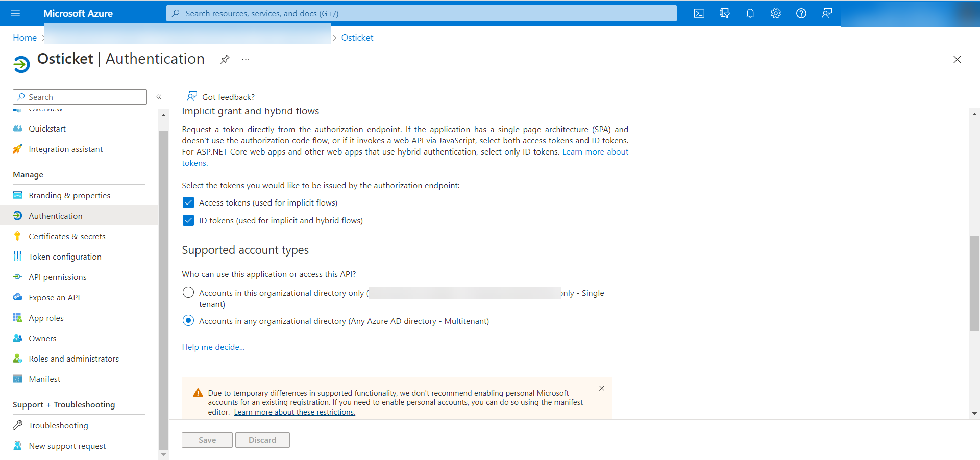Screen dimensions: 980x460
Task: Go to Home breadcrumb
Action: 24,38
